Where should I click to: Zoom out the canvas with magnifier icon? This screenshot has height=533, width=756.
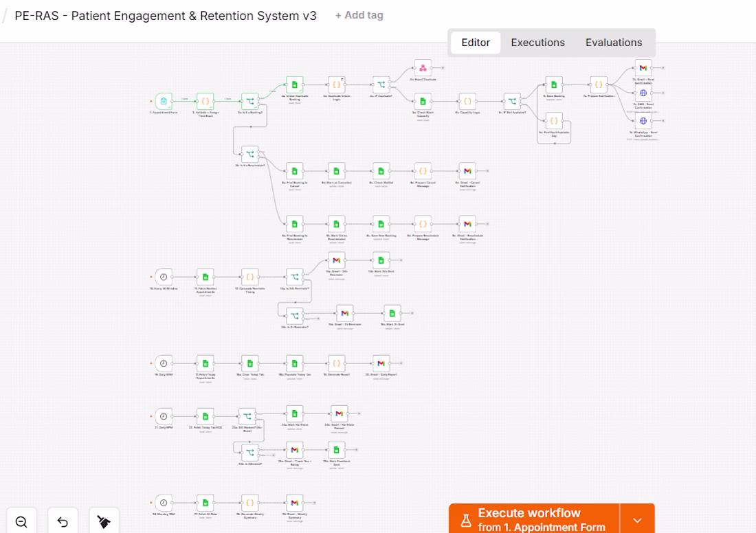coord(21,521)
